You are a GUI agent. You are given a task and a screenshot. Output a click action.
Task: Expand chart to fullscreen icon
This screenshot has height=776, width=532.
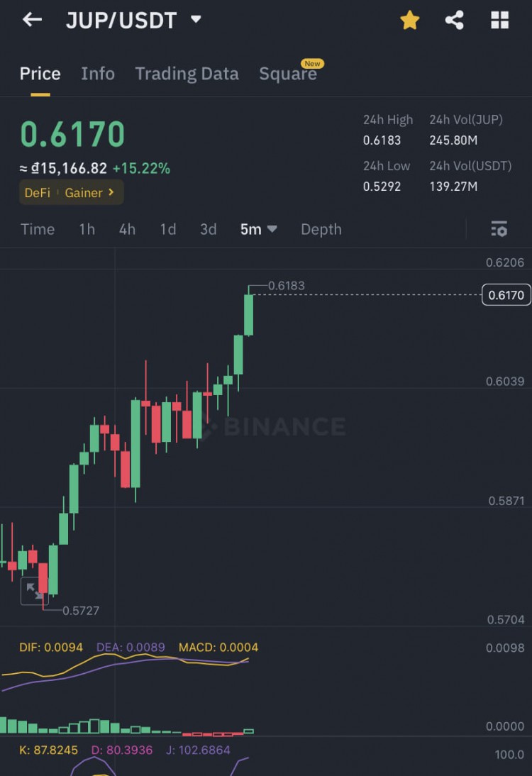pos(34,591)
